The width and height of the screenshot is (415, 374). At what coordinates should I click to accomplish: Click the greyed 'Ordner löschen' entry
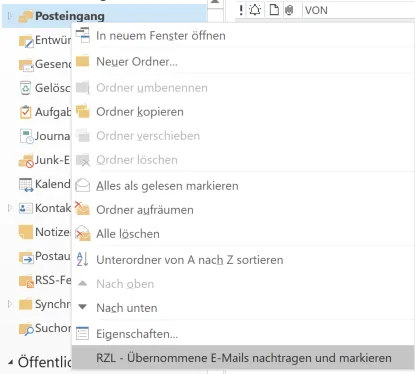[243, 160]
